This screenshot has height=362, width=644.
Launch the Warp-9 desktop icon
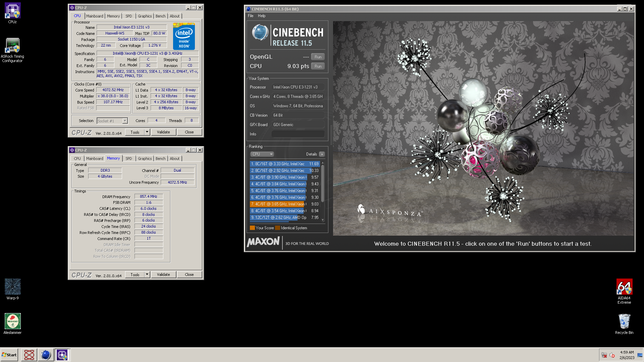click(x=12, y=289)
